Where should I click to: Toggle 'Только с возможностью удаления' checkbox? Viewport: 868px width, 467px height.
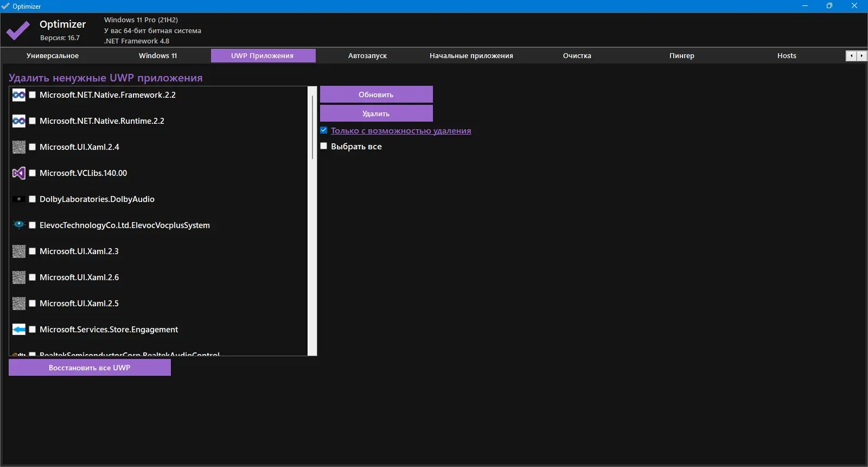click(x=324, y=130)
